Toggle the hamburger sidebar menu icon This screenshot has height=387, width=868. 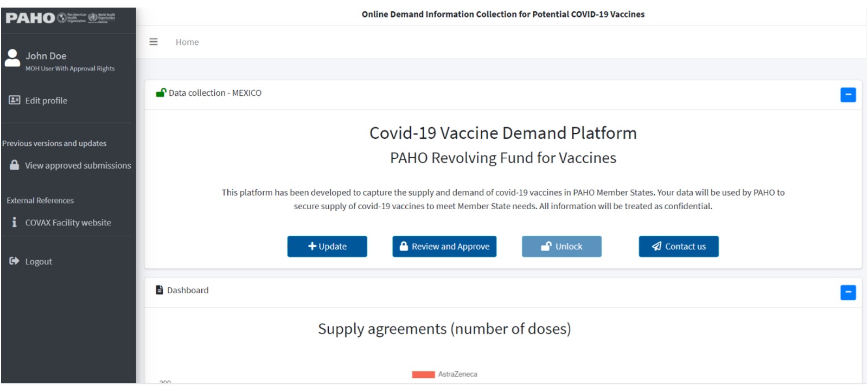pyautogui.click(x=154, y=42)
